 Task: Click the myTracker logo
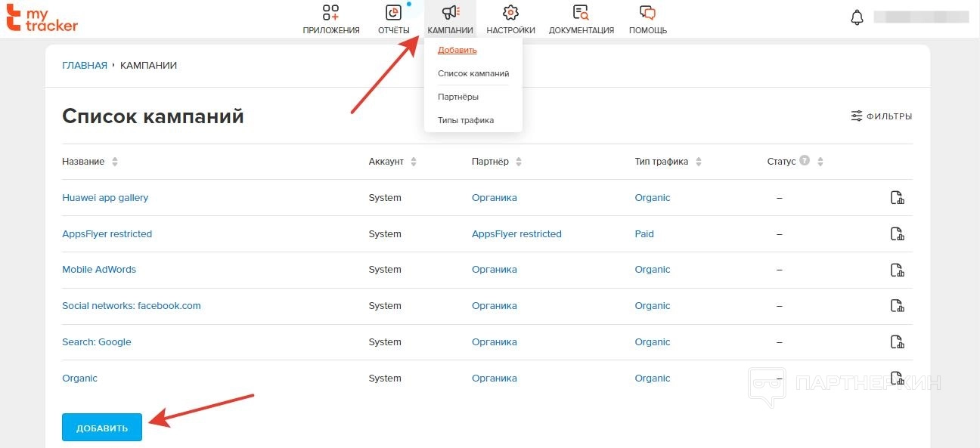point(42,17)
